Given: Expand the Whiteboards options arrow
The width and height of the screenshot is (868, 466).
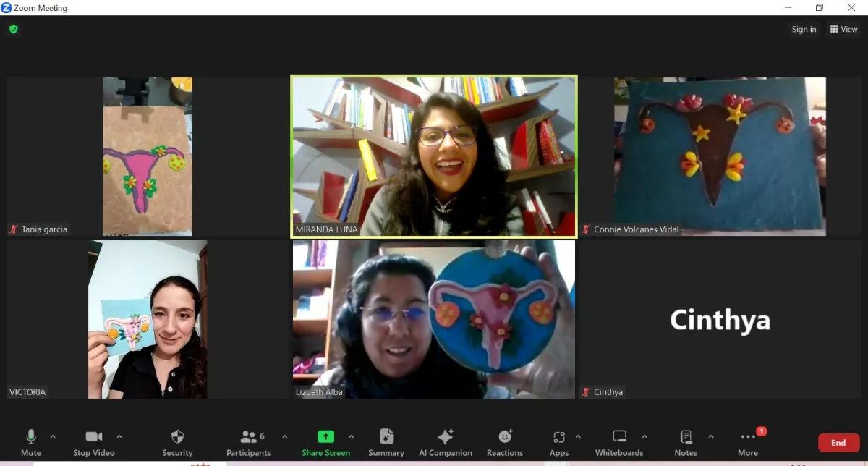Looking at the screenshot, I should 644,436.
